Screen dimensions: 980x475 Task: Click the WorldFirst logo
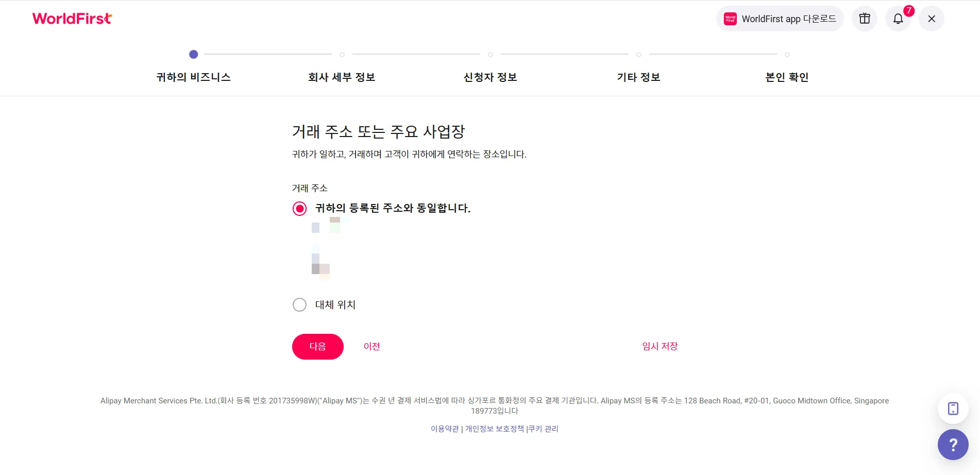[x=72, y=19]
